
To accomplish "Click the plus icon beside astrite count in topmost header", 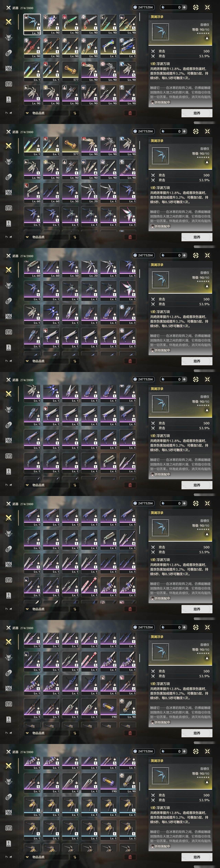I will (x=184, y=7).
